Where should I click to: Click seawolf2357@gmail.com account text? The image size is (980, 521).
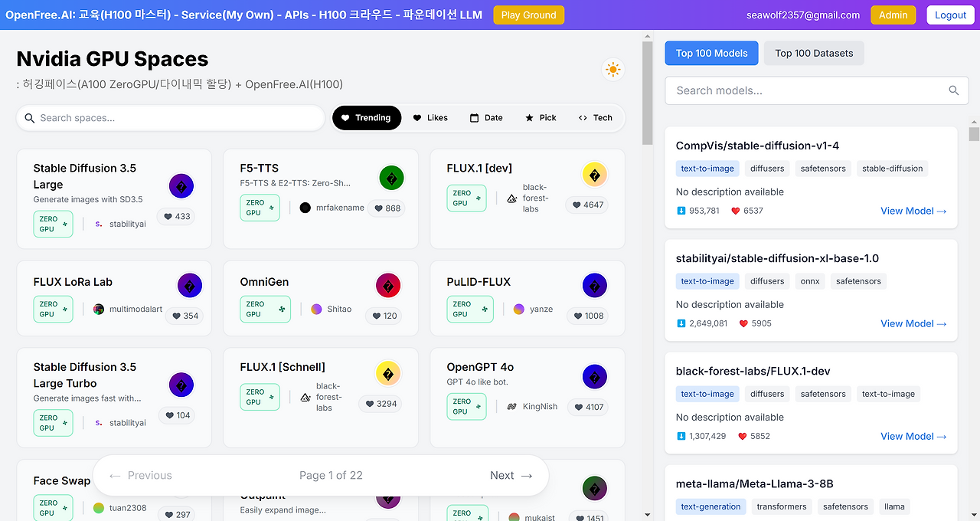point(803,15)
